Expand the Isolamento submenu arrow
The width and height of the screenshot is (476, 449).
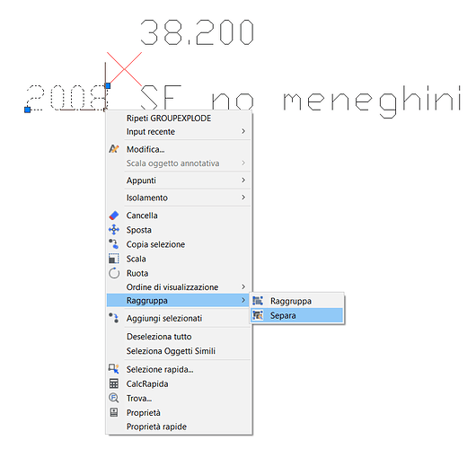pos(243,198)
